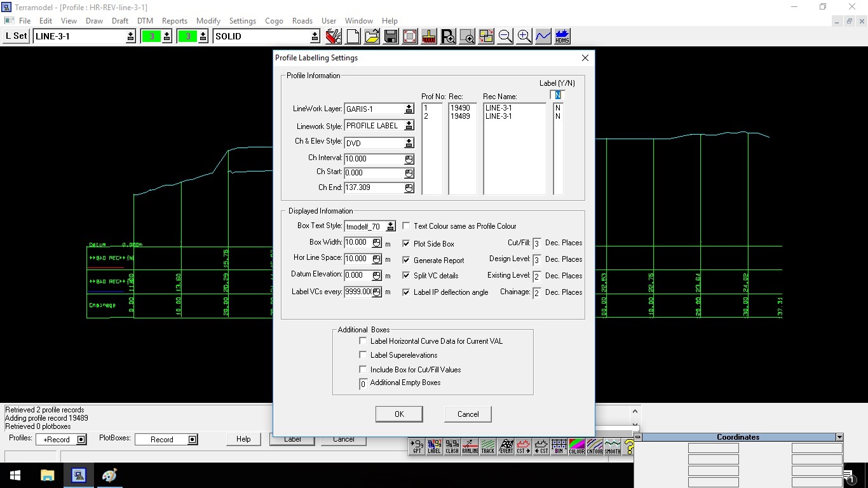
Task: Activate the zoom window dotted-box icon
Action: (x=467, y=36)
